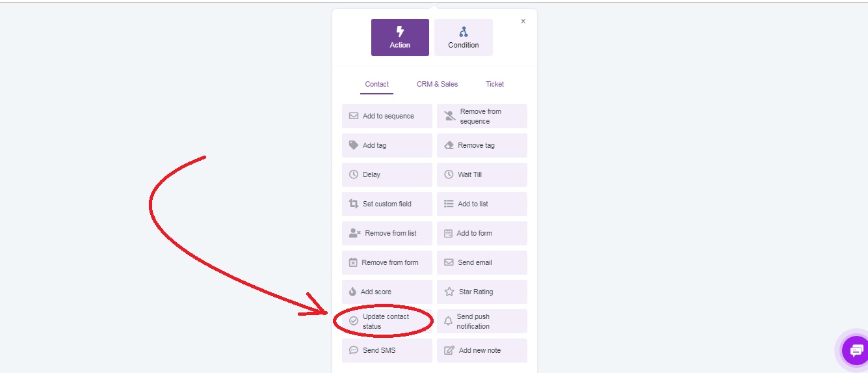Choose the Condition step type
Image resolution: width=868 pixels, height=373 pixels.
click(x=464, y=37)
